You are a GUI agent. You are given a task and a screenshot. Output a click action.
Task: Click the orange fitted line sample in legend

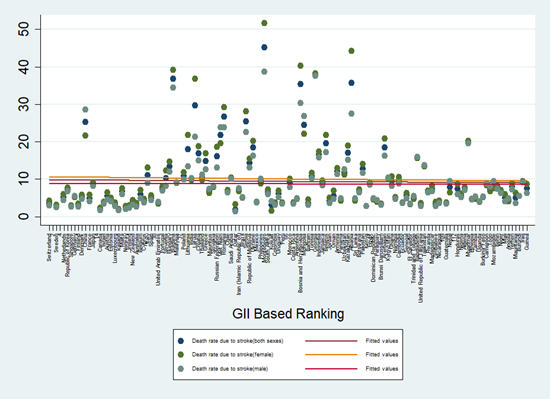[x=331, y=354]
